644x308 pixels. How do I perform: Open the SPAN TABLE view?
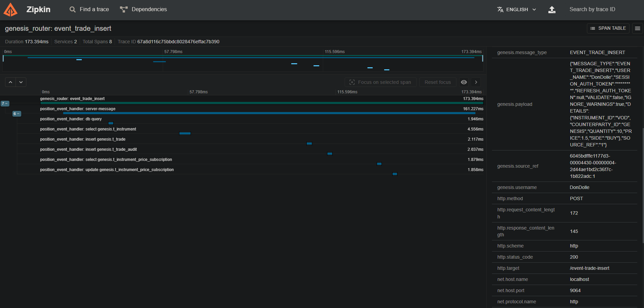coord(608,28)
